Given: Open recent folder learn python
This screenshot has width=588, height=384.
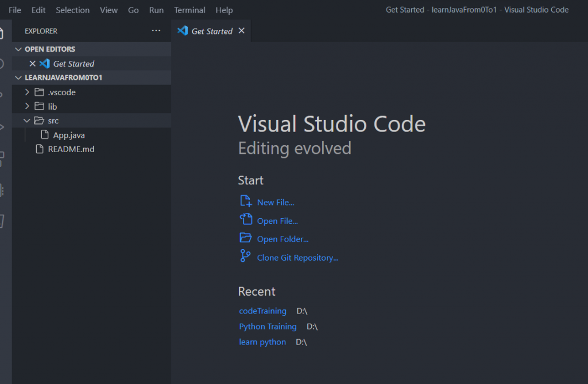Looking at the screenshot, I should tap(262, 342).
